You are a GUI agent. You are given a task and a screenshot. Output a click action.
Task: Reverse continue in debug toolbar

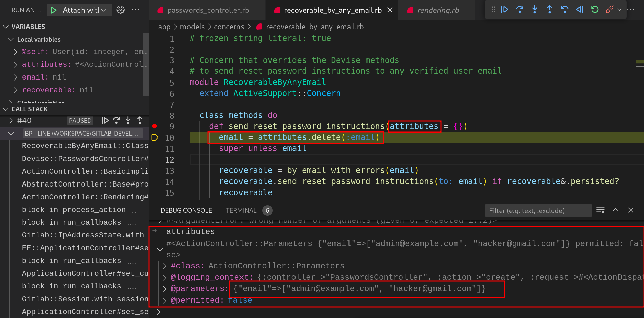click(x=580, y=10)
